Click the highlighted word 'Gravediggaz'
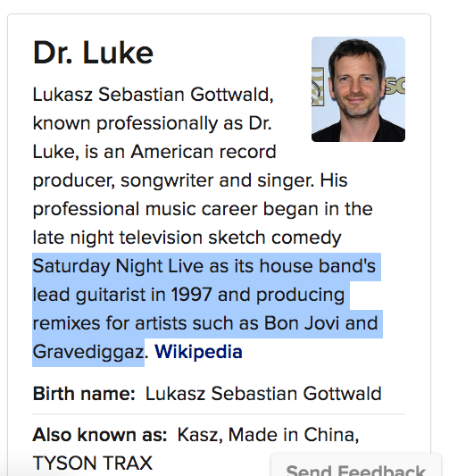The width and height of the screenshot is (449, 476). (88, 352)
